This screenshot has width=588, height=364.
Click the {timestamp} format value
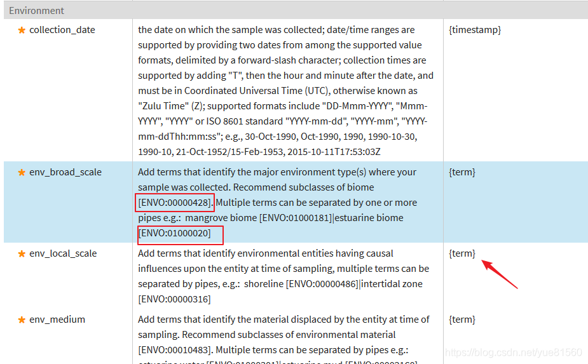475,30
